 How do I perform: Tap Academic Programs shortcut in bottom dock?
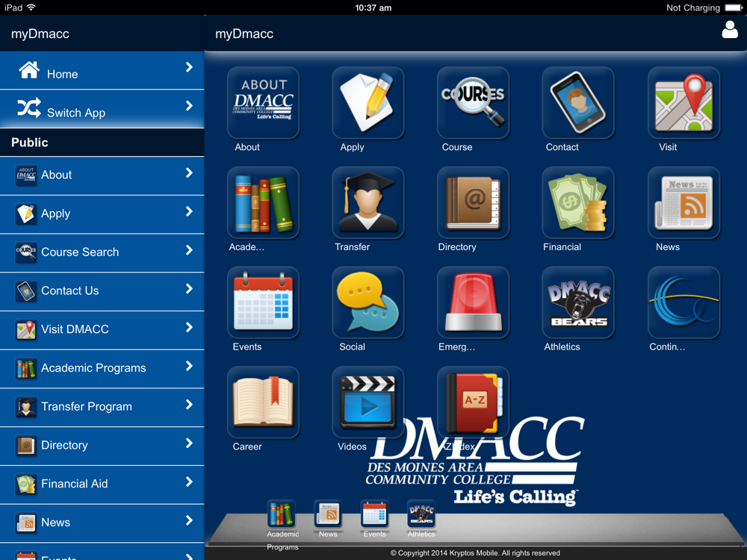coord(281,514)
